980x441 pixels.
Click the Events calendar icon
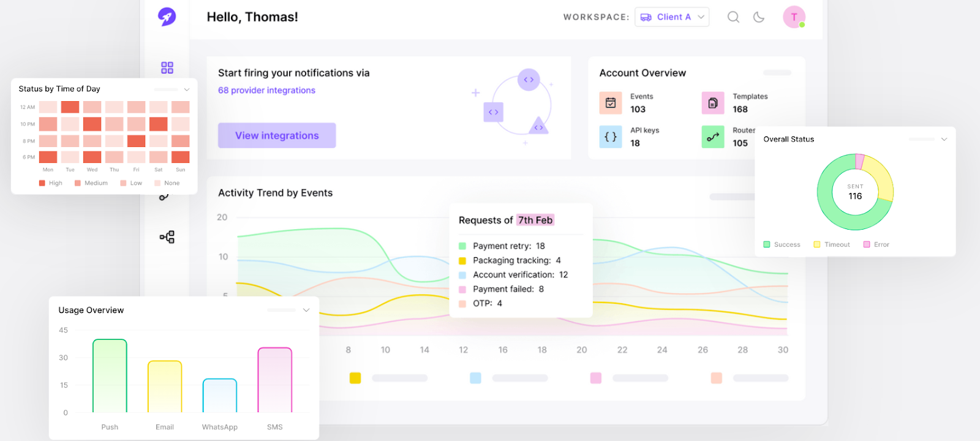pos(611,103)
